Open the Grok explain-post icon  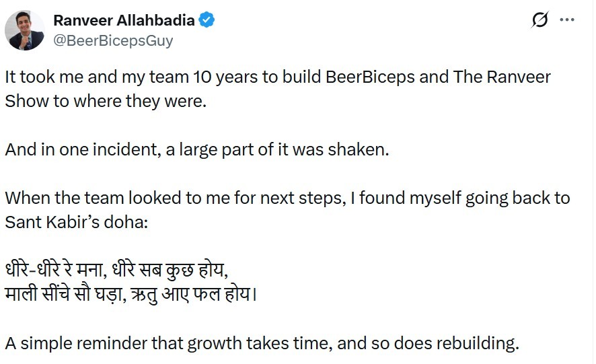pos(539,20)
